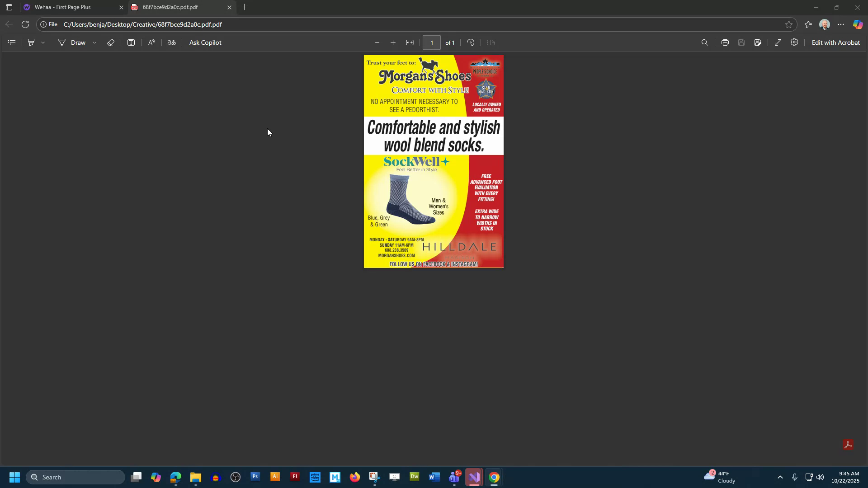Open the table of contents panel

(12, 42)
